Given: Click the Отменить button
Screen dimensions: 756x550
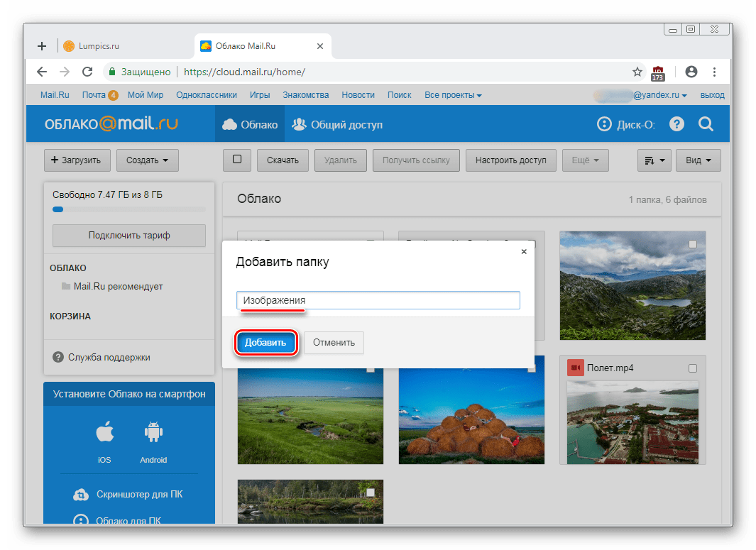Looking at the screenshot, I should point(334,343).
